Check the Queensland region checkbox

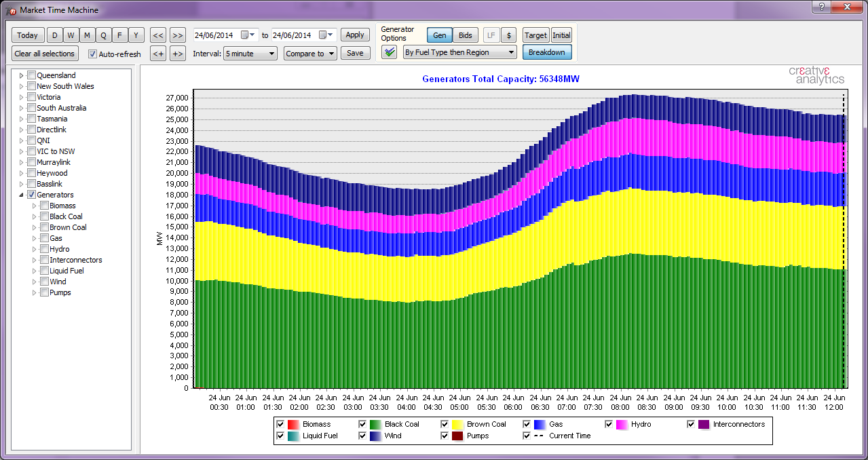tap(31, 75)
